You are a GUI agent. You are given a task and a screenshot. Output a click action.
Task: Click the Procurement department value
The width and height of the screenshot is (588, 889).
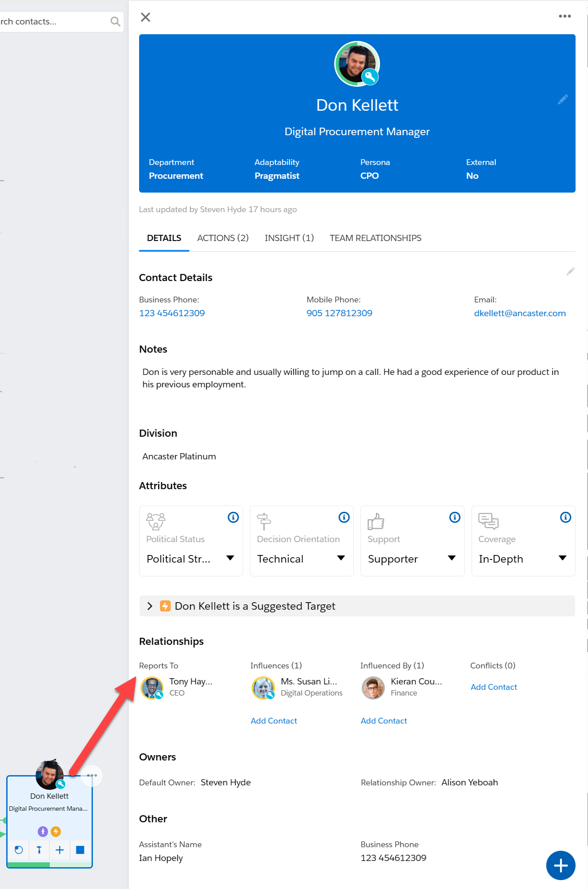(176, 176)
